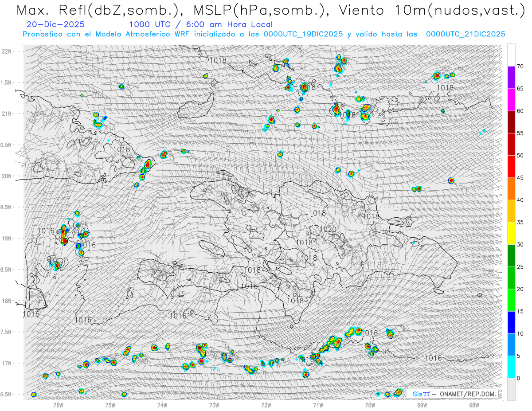
Task: Pick the dark green 25–30 dBZ colorbar segment
Action: (x=511, y=256)
